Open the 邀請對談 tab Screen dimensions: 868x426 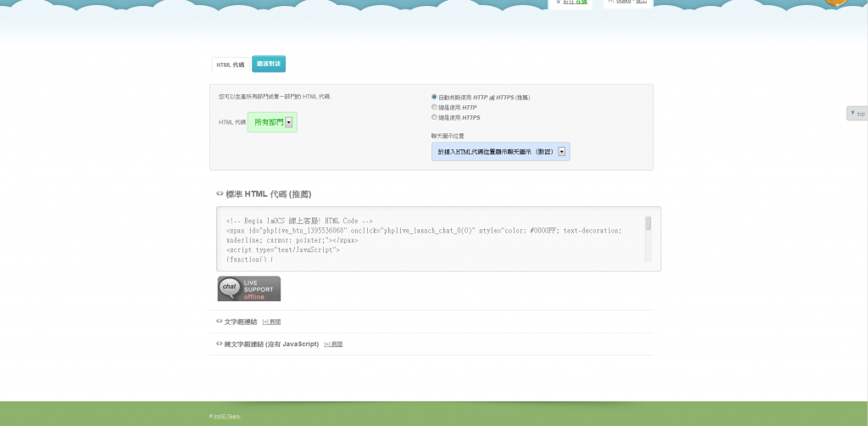coord(269,64)
